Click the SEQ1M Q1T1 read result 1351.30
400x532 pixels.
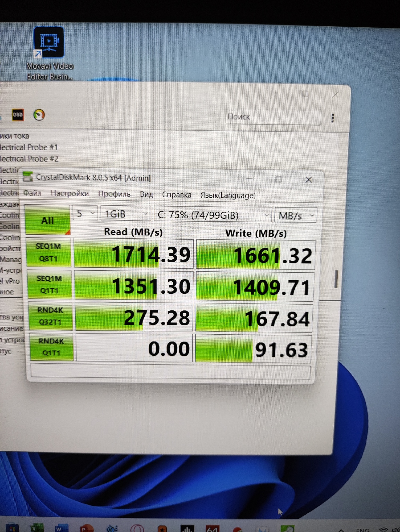(x=134, y=285)
